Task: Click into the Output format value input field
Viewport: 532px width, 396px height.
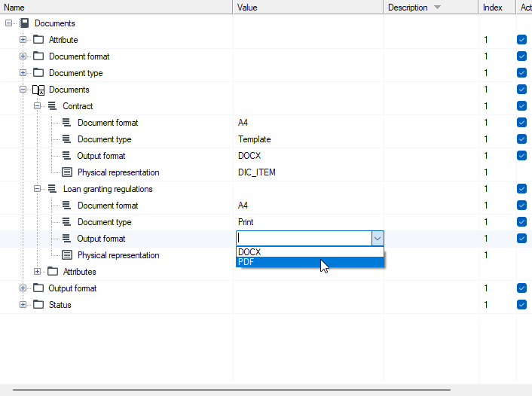Action: (x=304, y=239)
